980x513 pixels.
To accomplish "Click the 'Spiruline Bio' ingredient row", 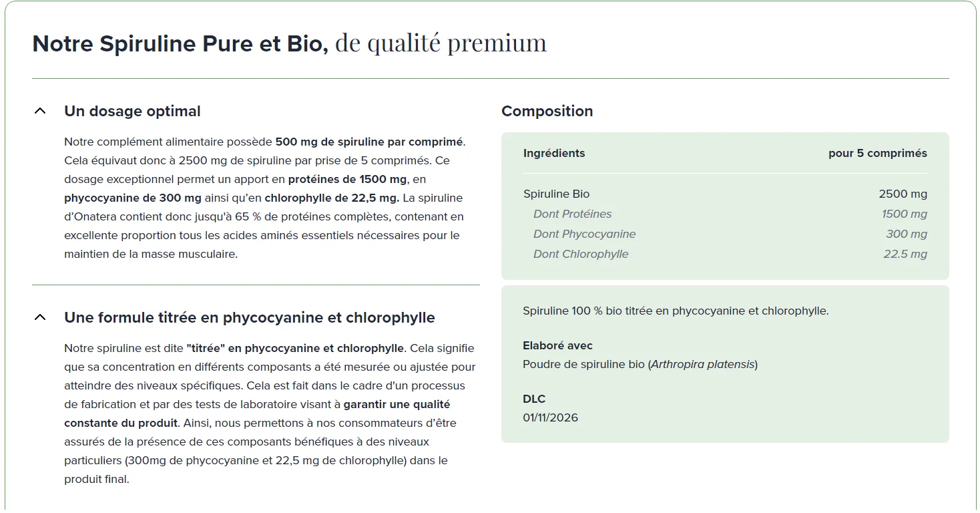I will 556,194.
